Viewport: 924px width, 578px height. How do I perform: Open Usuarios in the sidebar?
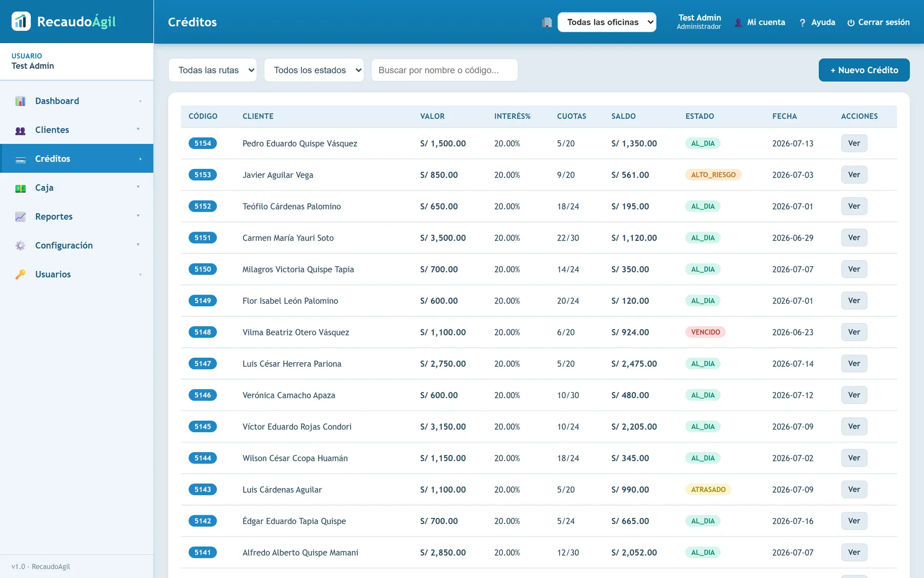coord(76,274)
